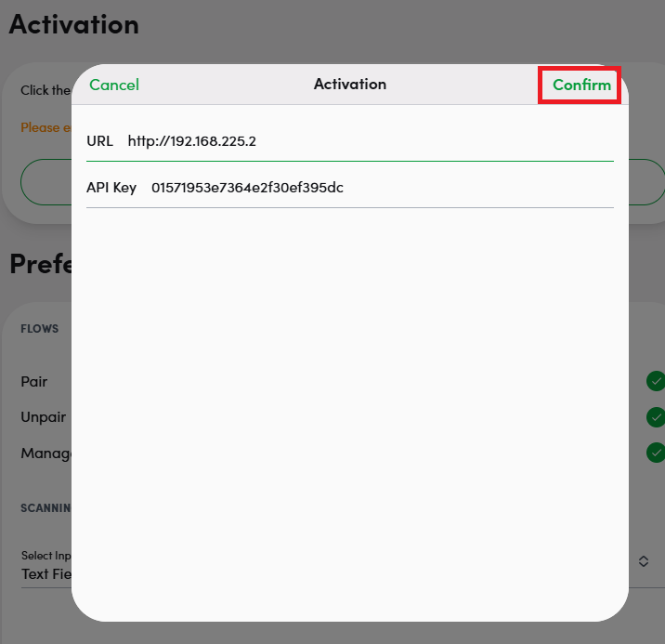This screenshot has height=644, width=665.
Task: Click the API Key label
Action: [x=111, y=188]
